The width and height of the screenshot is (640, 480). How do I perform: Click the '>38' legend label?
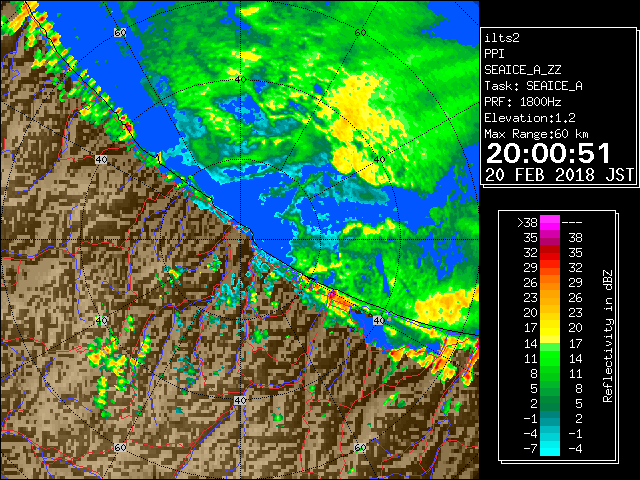tap(527, 222)
